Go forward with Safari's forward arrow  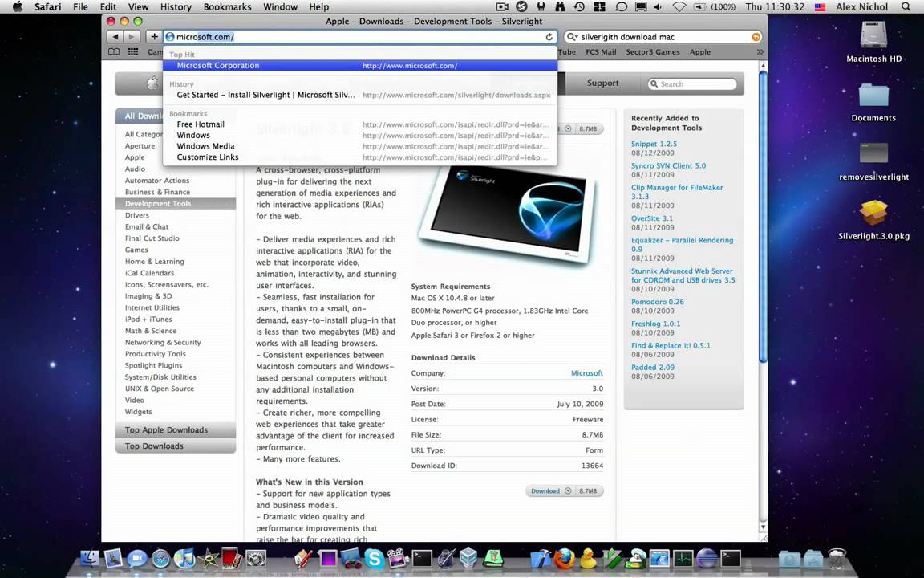[x=132, y=37]
